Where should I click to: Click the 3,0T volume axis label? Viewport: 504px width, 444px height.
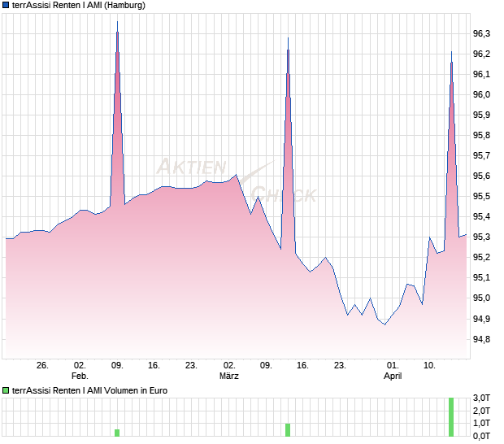click(481, 398)
